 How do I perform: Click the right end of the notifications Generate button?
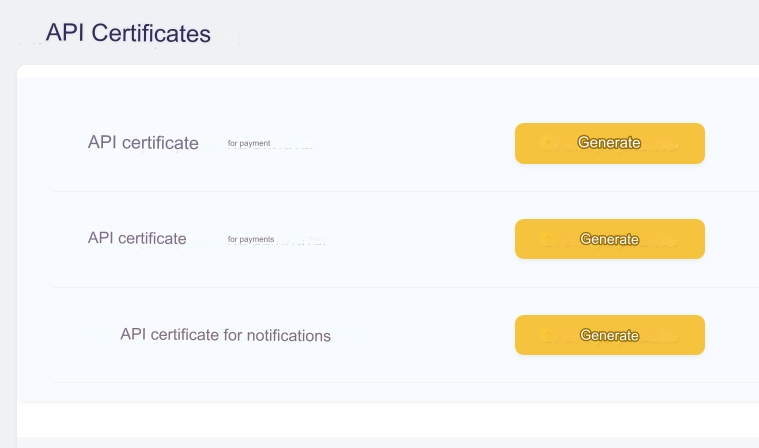coord(690,335)
